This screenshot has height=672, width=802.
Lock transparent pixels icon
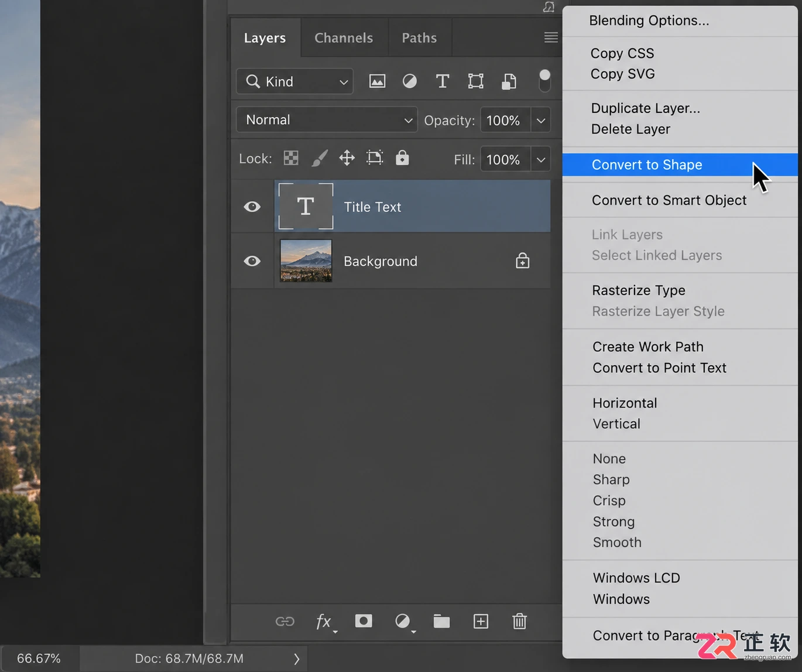pos(291,158)
